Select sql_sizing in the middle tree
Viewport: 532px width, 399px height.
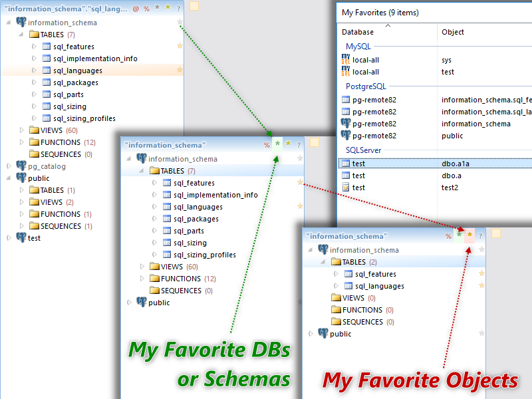[x=190, y=243]
